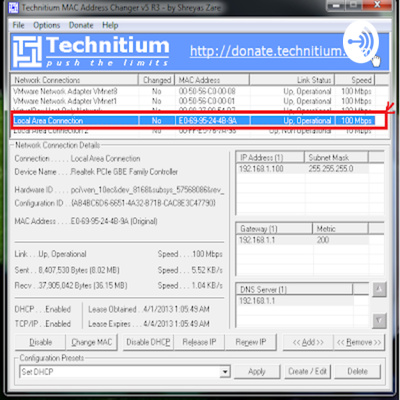
Task: Sort by Speed column header
Action: (x=355, y=80)
